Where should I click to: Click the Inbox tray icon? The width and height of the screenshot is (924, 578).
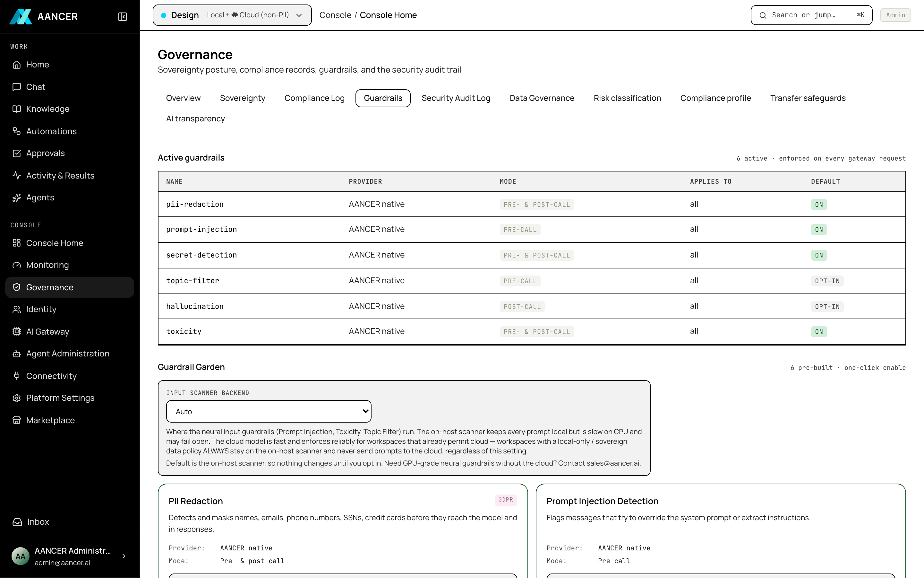click(x=17, y=522)
